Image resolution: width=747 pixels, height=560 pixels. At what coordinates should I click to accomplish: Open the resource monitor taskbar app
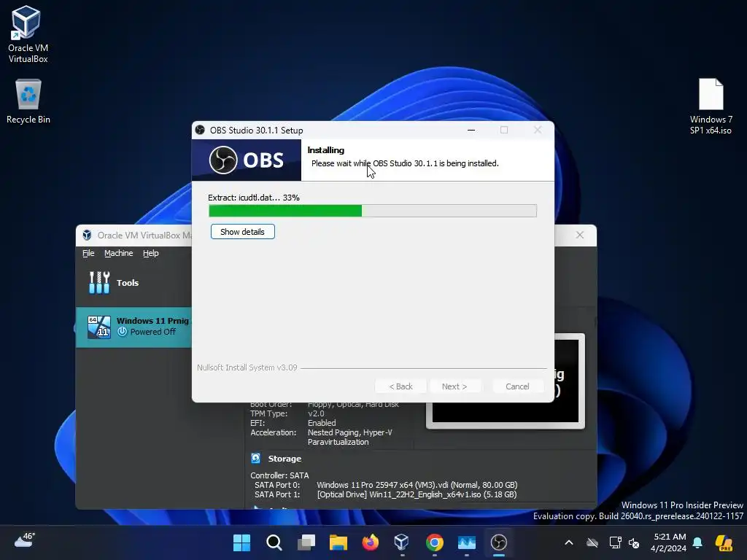point(466,542)
